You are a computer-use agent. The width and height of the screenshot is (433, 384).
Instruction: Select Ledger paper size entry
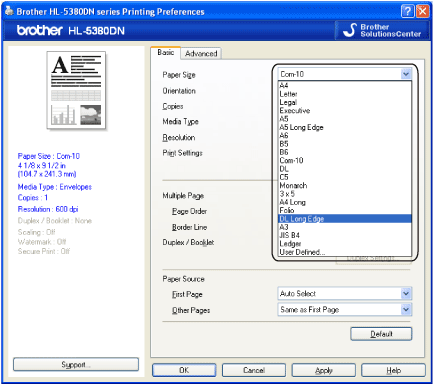tap(345, 244)
